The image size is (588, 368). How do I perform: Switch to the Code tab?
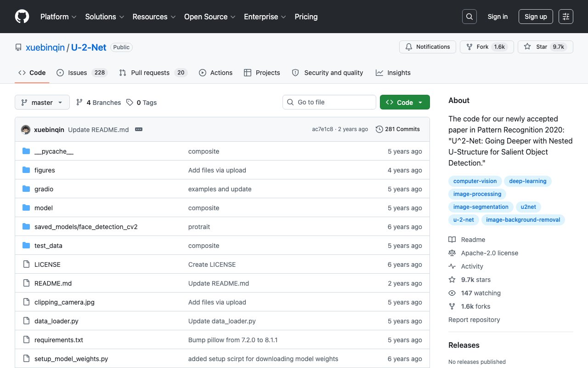[x=32, y=73]
